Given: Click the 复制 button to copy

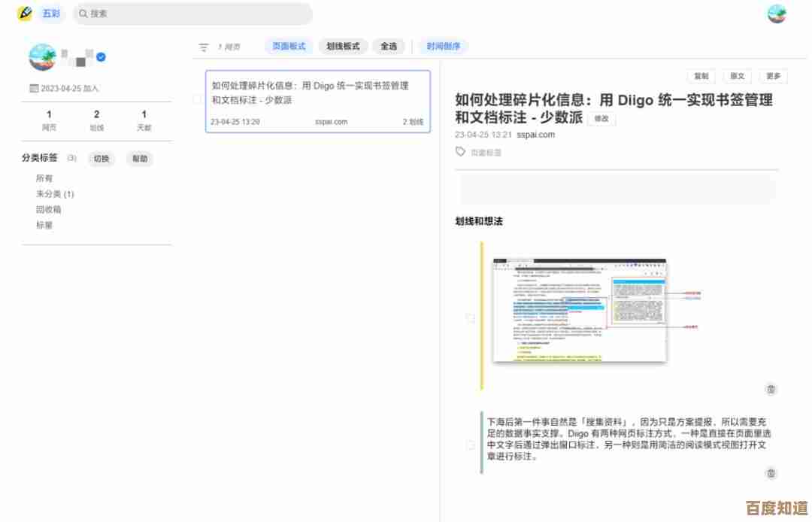Looking at the screenshot, I should (x=700, y=76).
